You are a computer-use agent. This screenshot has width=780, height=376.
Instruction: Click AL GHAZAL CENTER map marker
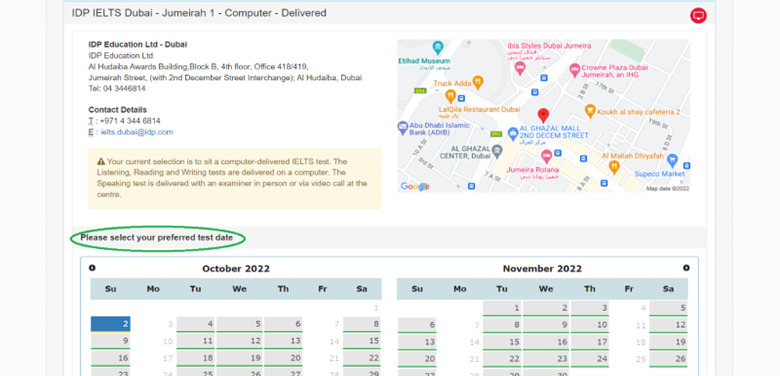[496, 151]
